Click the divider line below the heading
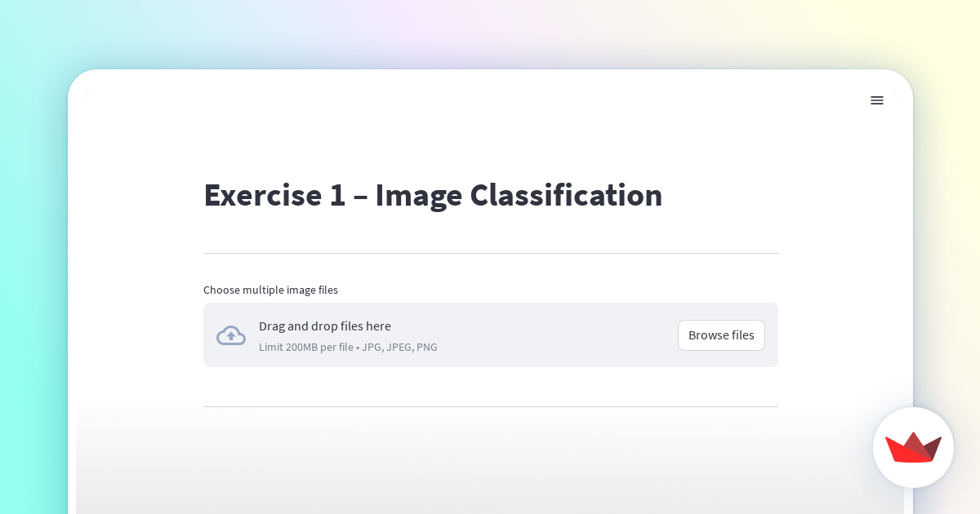 point(490,253)
